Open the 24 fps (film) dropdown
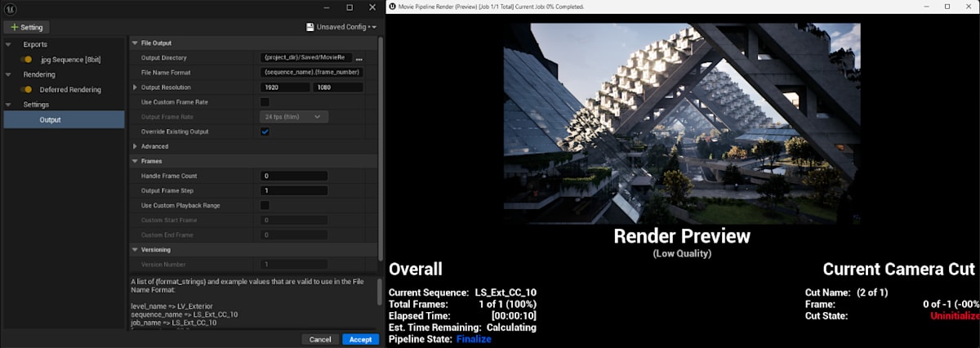 coord(293,117)
